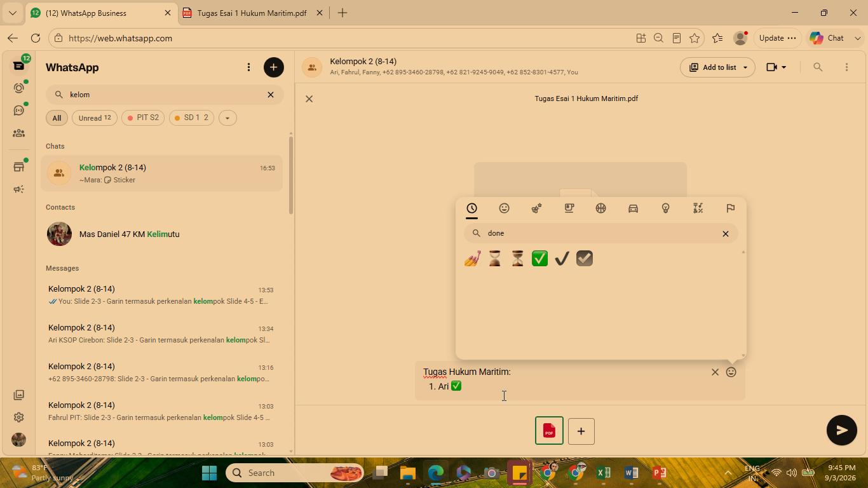Open WhatsApp sidebar menu three dots
This screenshot has height=488, width=868.
click(x=248, y=67)
